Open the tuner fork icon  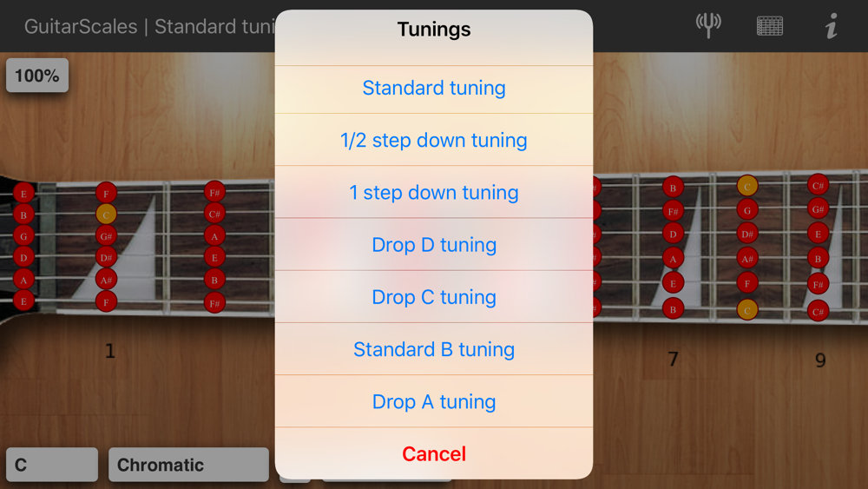point(708,25)
